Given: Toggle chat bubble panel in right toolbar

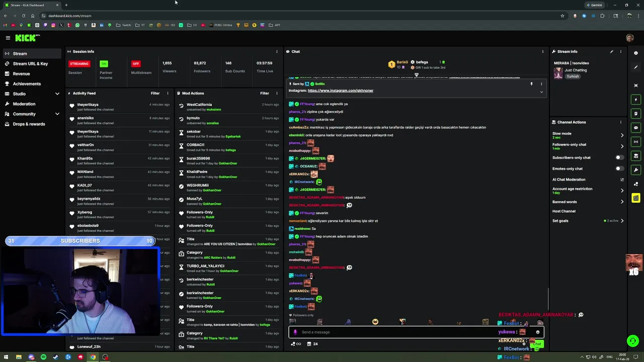Looking at the screenshot, I should [x=636, y=128].
